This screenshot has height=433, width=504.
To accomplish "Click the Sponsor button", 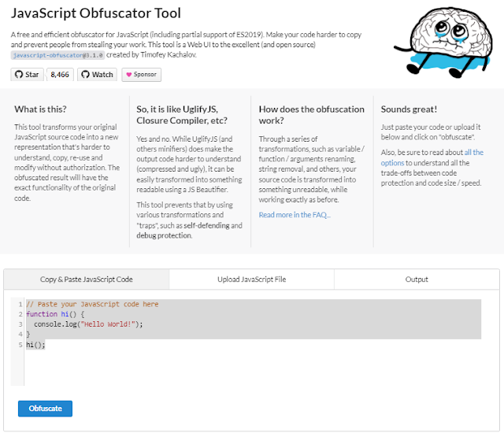I will (x=142, y=75).
